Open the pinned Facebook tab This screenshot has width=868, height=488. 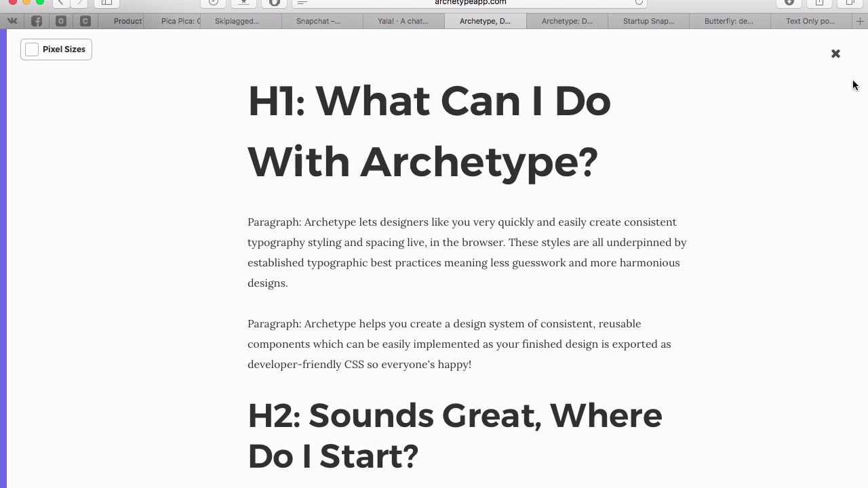[37, 21]
